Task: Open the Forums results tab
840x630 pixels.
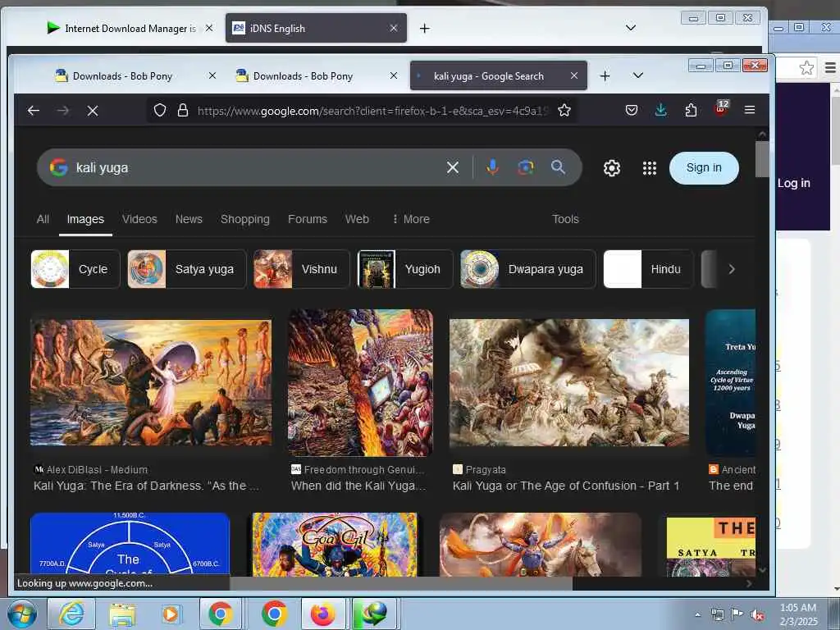Action: tap(308, 219)
